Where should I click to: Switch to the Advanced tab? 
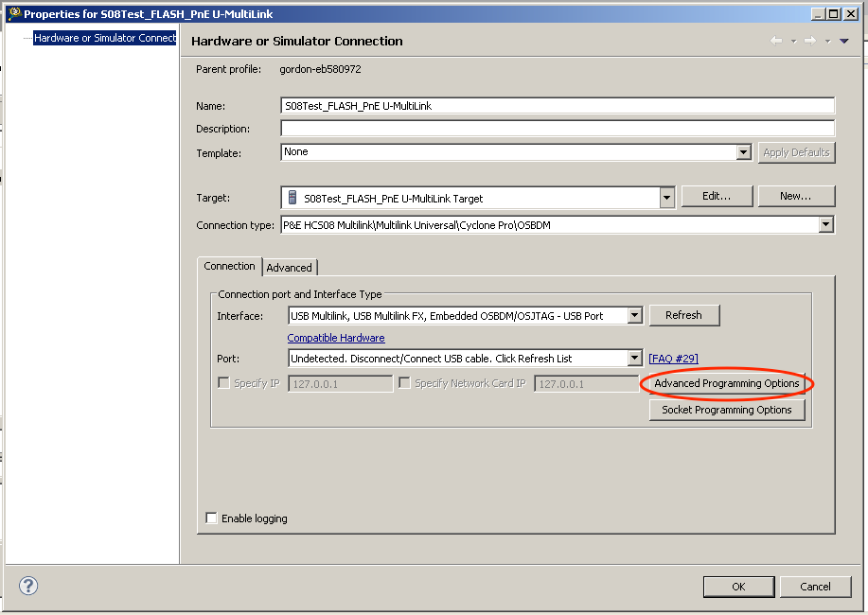[289, 268]
